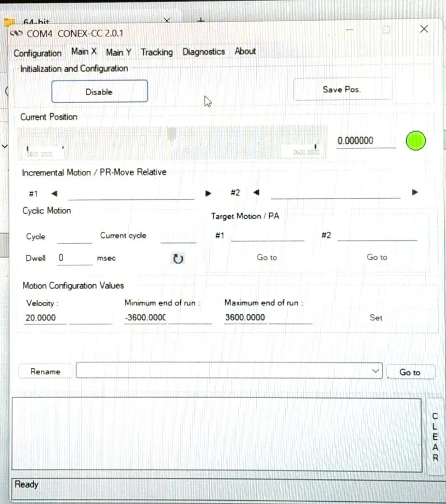Open a new tab in background window
446x504 pixels.
tap(201, 21)
